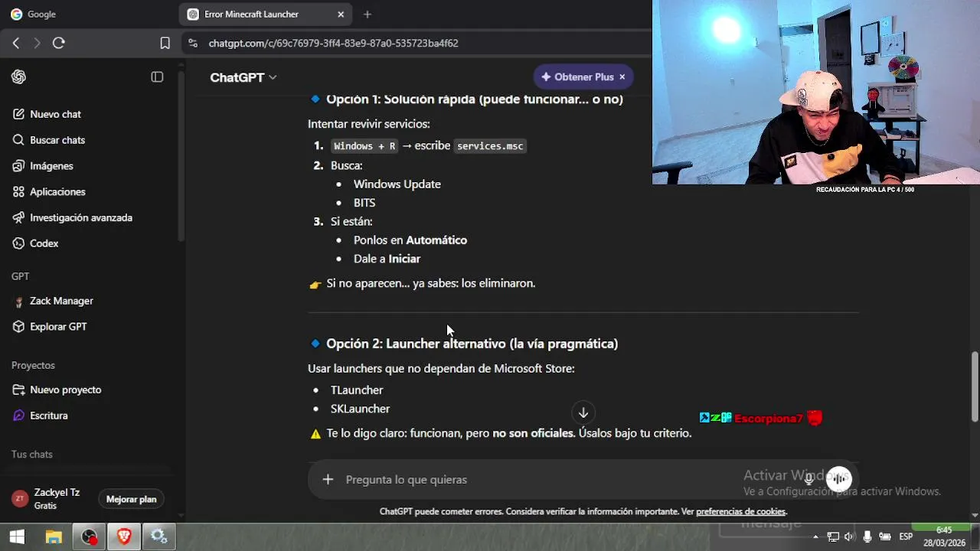Open the taskbar clock and date
Screen dimensions: 980x551
pyautogui.click(x=944, y=536)
